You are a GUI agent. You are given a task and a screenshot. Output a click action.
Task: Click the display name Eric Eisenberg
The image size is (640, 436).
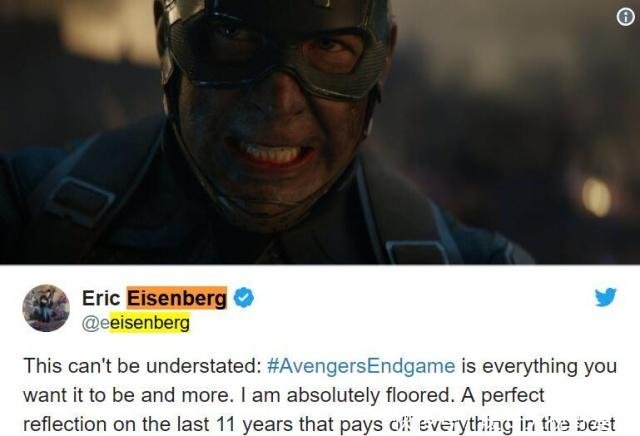(x=154, y=298)
